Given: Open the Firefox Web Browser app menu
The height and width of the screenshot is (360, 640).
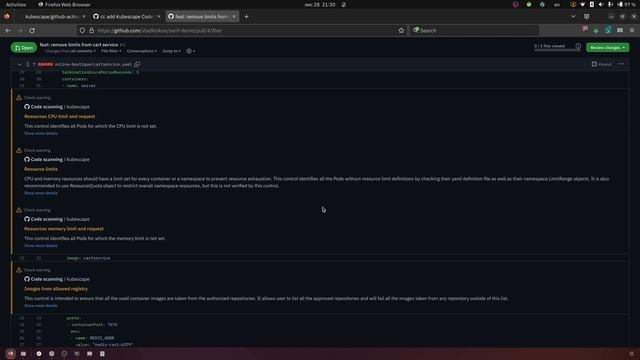Looking at the screenshot, I should [x=64, y=4].
